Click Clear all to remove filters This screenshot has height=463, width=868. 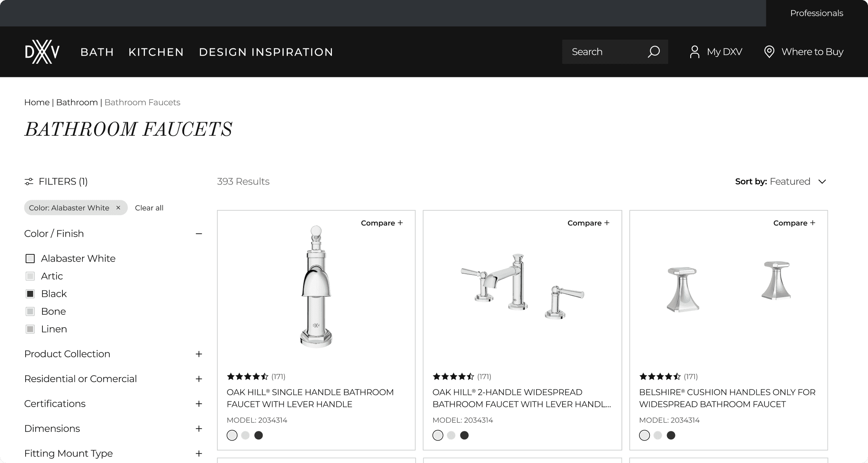pyautogui.click(x=149, y=207)
